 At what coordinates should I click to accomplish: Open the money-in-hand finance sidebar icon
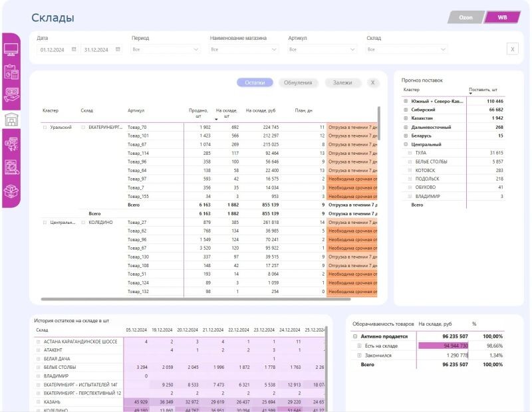click(x=11, y=95)
